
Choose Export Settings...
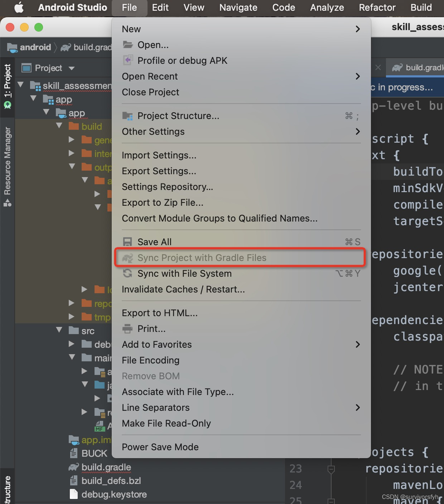(x=241, y=171)
